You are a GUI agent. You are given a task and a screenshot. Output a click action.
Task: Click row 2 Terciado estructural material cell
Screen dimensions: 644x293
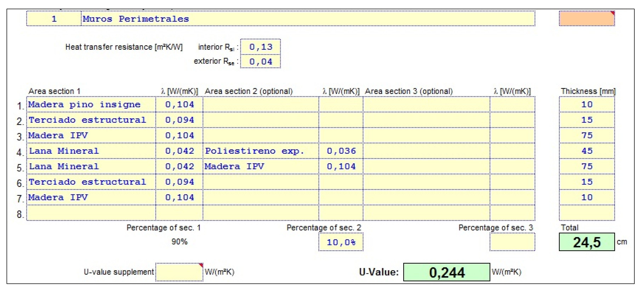click(91, 120)
